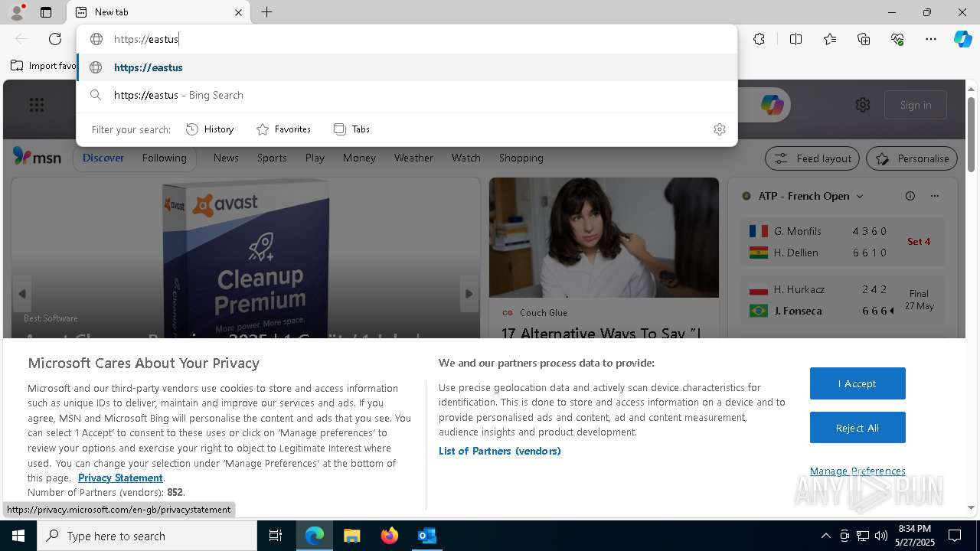This screenshot has height=551, width=980.
Task: Open a new tab with plus button
Action: pyautogui.click(x=266, y=12)
